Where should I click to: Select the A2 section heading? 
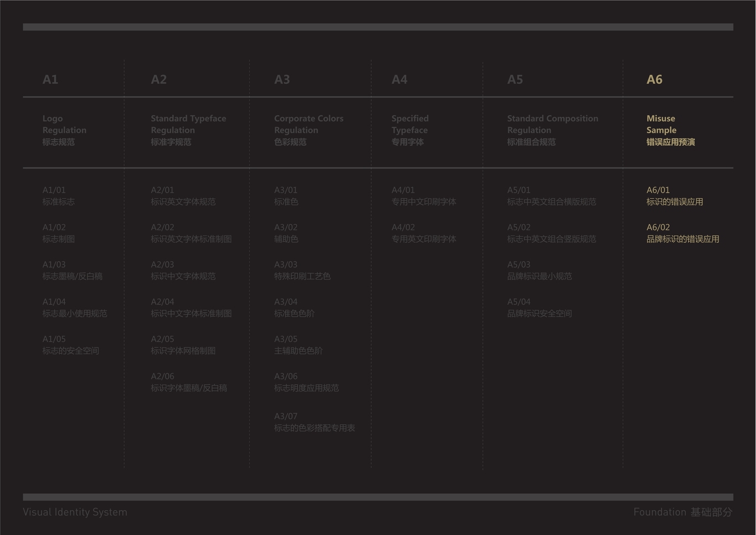pos(159,79)
